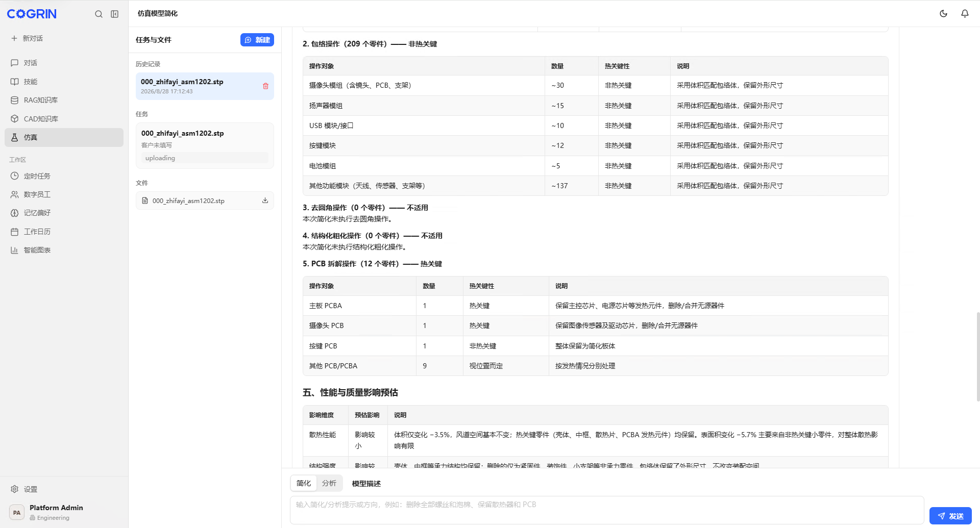Download file 000_zhifayi_asm1202.stp
Screen dimensions: 980x528
[265, 200]
